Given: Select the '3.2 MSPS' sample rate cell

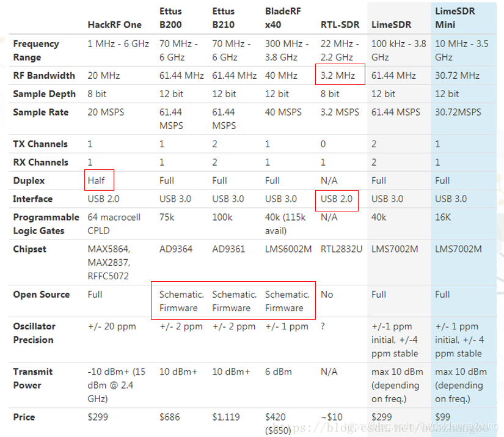Looking at the screenshot, I should coord(340,112).
